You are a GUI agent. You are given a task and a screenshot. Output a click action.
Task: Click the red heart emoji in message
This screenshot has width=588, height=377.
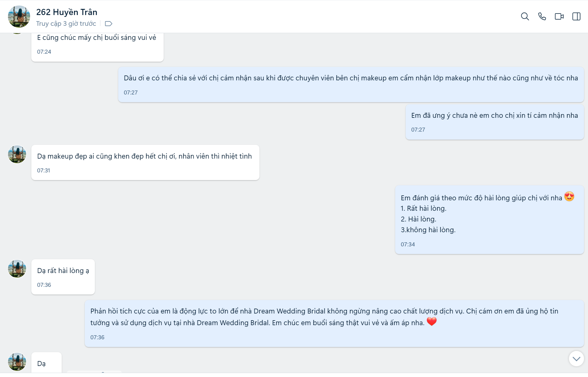pos(431,321)
